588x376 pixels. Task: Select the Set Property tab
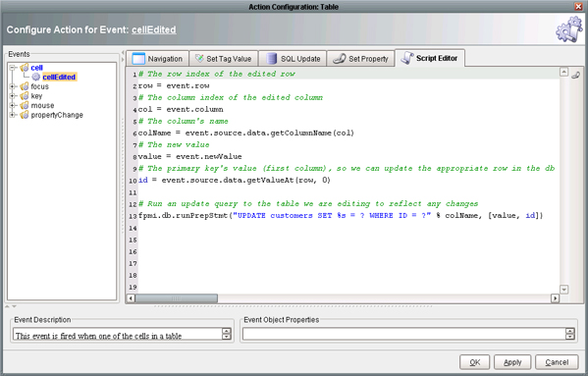point(360,59)
